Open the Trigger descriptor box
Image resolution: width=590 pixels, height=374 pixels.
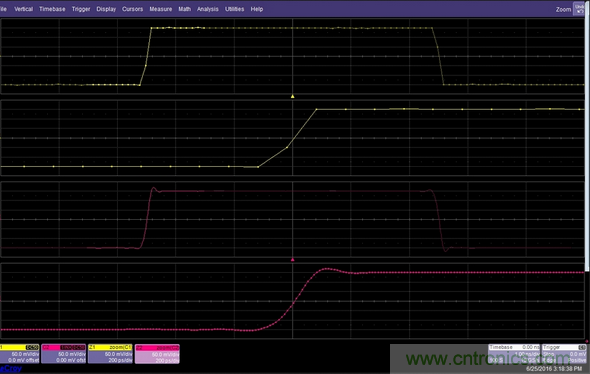(564, 354)
